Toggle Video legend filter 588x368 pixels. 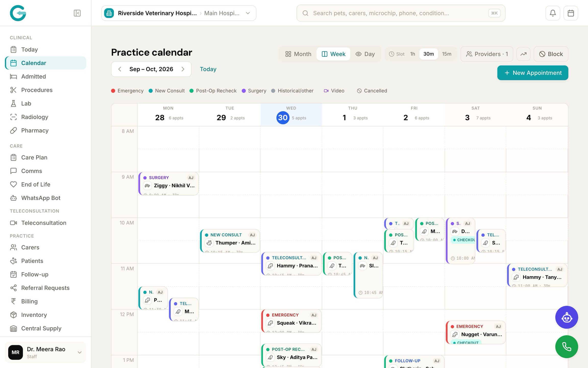coord(334,91)
